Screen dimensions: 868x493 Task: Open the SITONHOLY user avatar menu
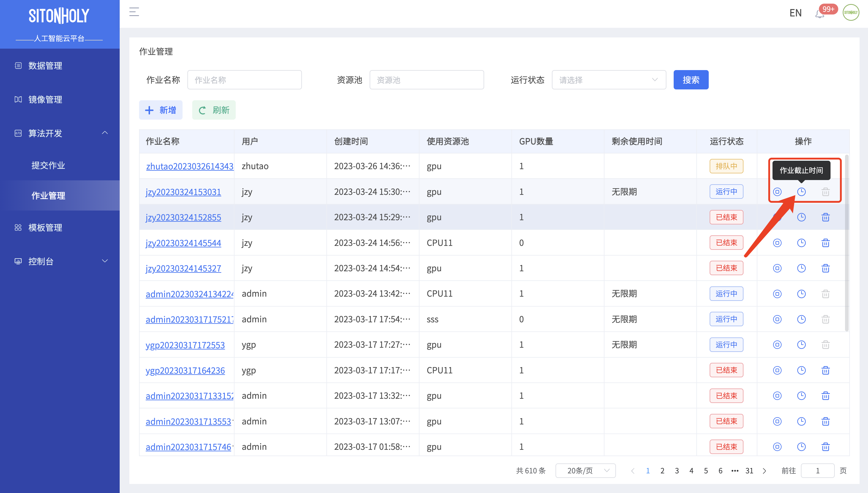tap(851, 12)
